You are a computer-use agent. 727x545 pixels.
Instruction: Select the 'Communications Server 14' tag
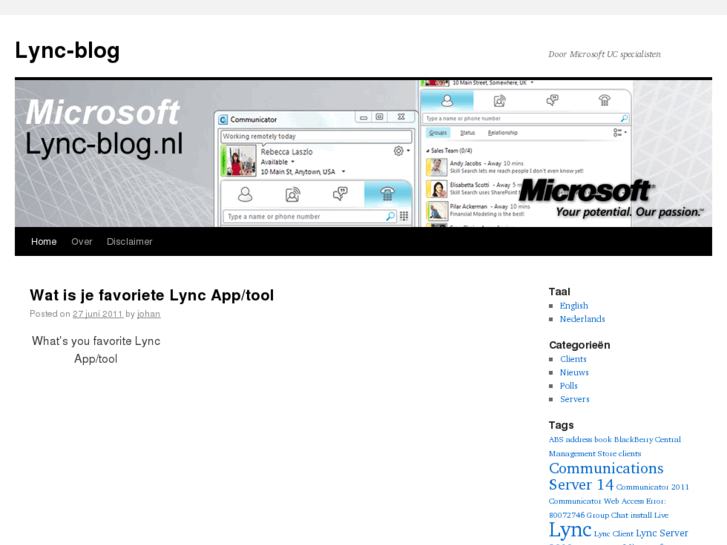(x=606, y=476)
